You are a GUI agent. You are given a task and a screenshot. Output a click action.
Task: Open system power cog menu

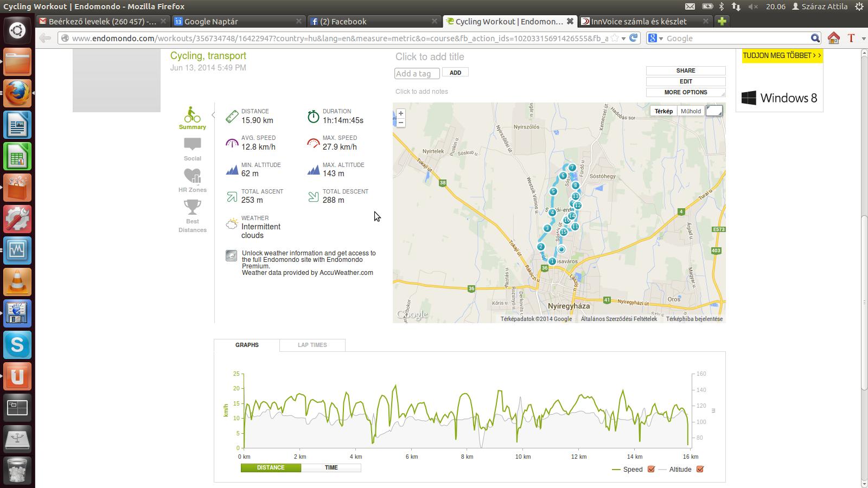(x=859, y=7)
